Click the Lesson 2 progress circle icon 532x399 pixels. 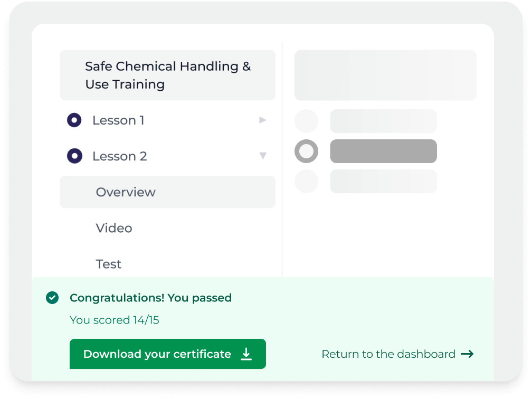point(74,156)
